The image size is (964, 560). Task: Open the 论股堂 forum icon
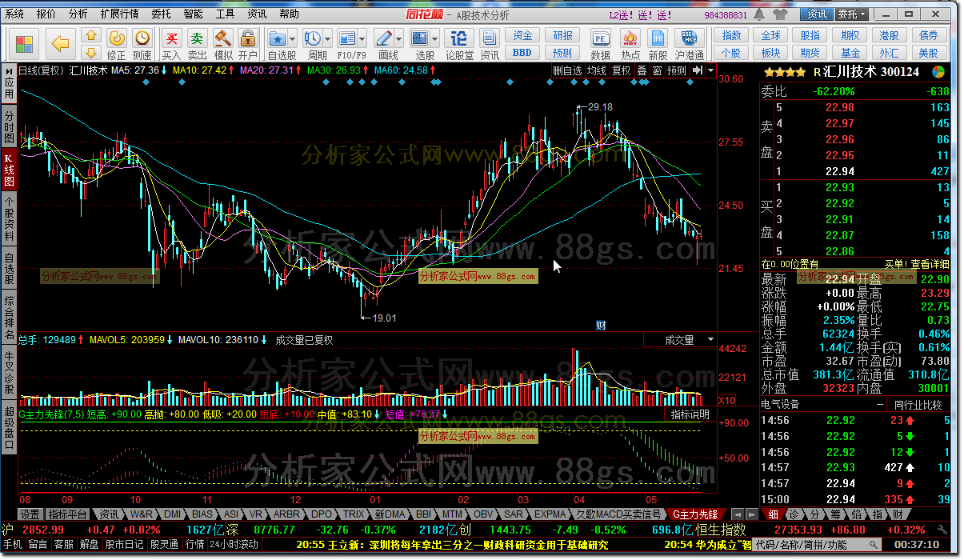(x=459, y=44)
